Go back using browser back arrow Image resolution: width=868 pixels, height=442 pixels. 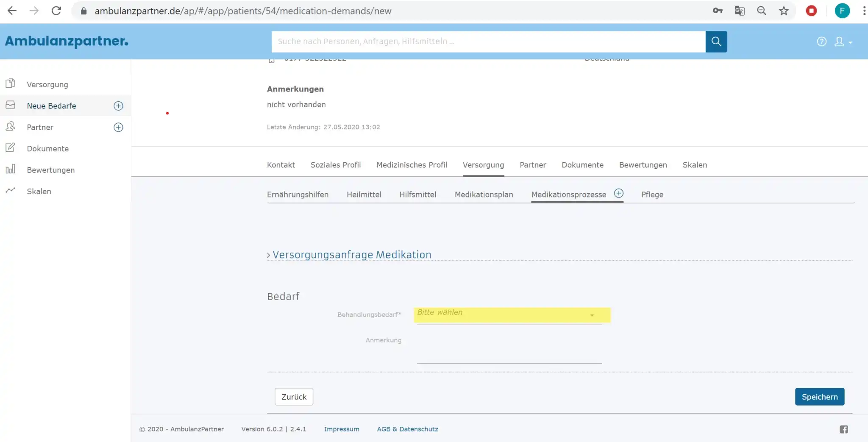click(x=12, y=11)
